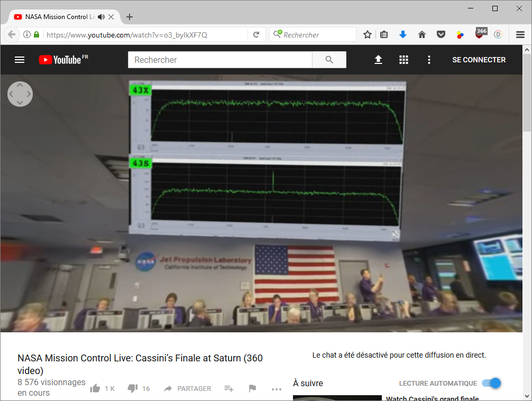Viewport: 532px width, 401px height.
Task: Mute the tab using speaker icon
Action: tap(102, 17)
